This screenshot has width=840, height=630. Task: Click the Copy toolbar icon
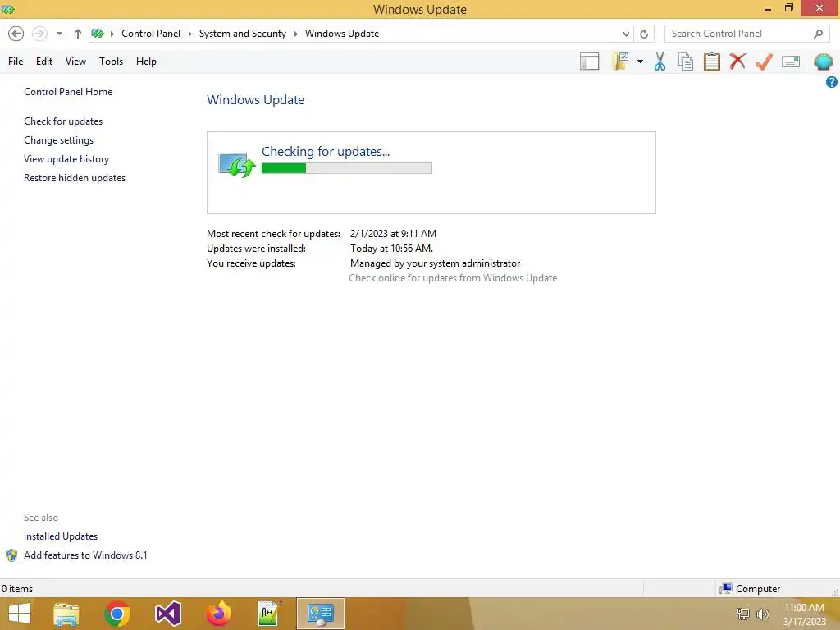(x=686, y=62)
